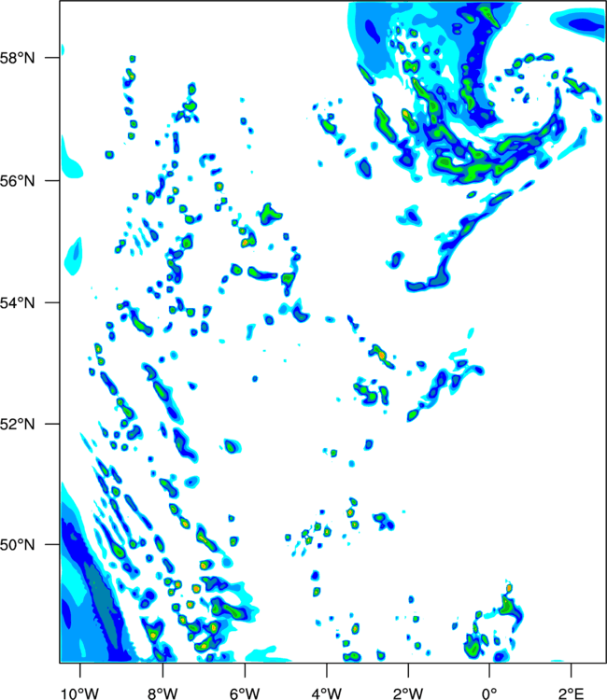Screen dimensions: 607x700
Task: Select the 56°N latitude axis label
Action: click(18, 181)
